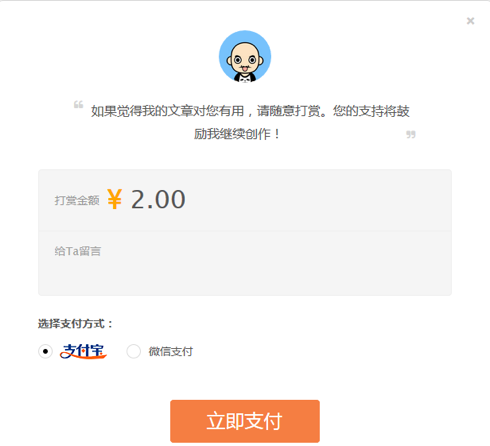Click the orange ¥ yuan symbol

coord(115,199)
